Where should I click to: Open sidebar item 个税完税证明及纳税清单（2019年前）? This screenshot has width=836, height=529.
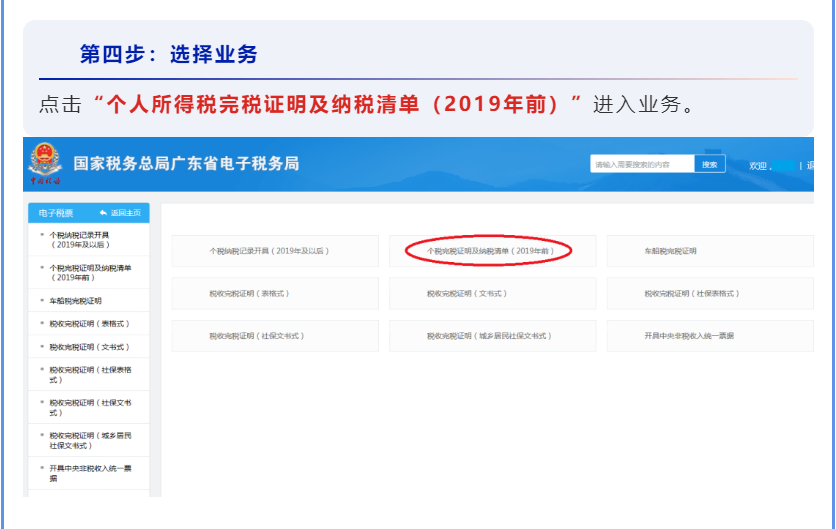89,272
